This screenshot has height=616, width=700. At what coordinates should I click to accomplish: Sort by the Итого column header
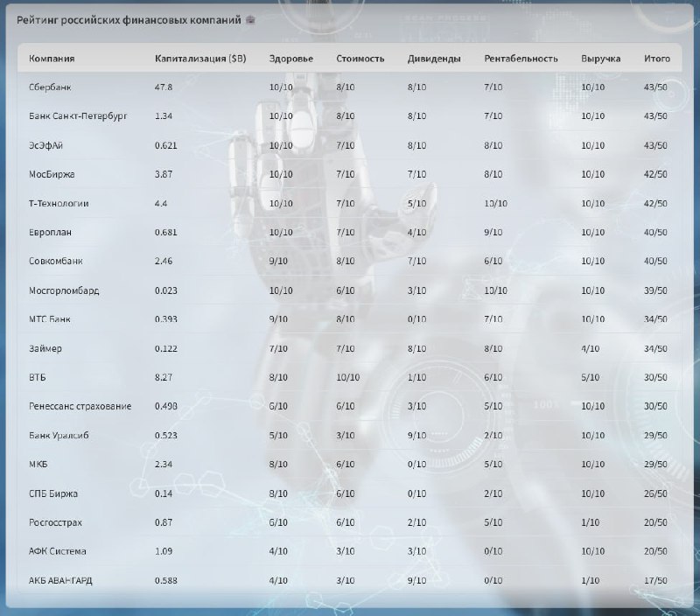tap(657, 59)
